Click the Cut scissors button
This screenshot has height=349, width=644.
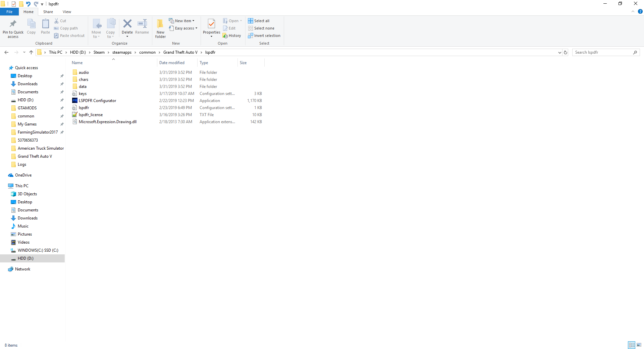60,21
